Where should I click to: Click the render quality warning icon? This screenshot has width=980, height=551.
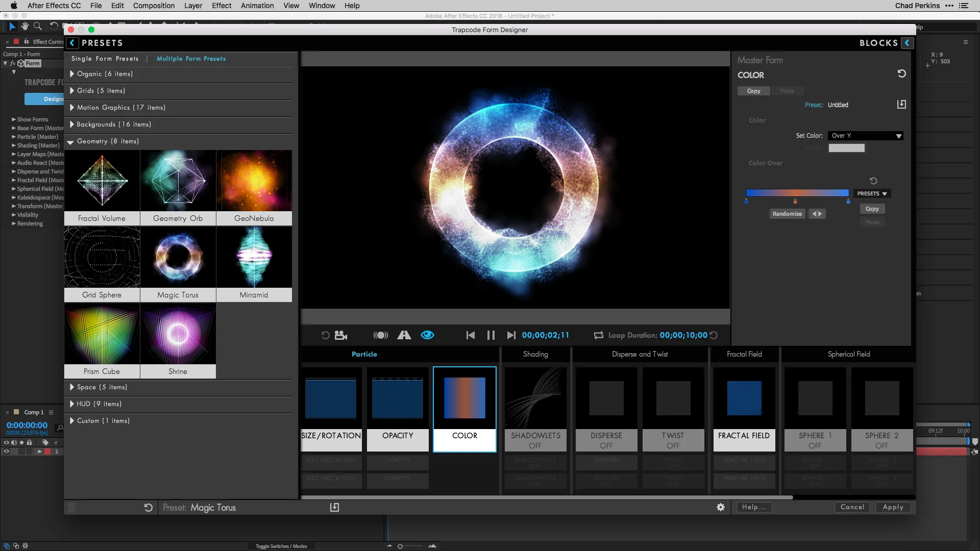coord(404,335)
